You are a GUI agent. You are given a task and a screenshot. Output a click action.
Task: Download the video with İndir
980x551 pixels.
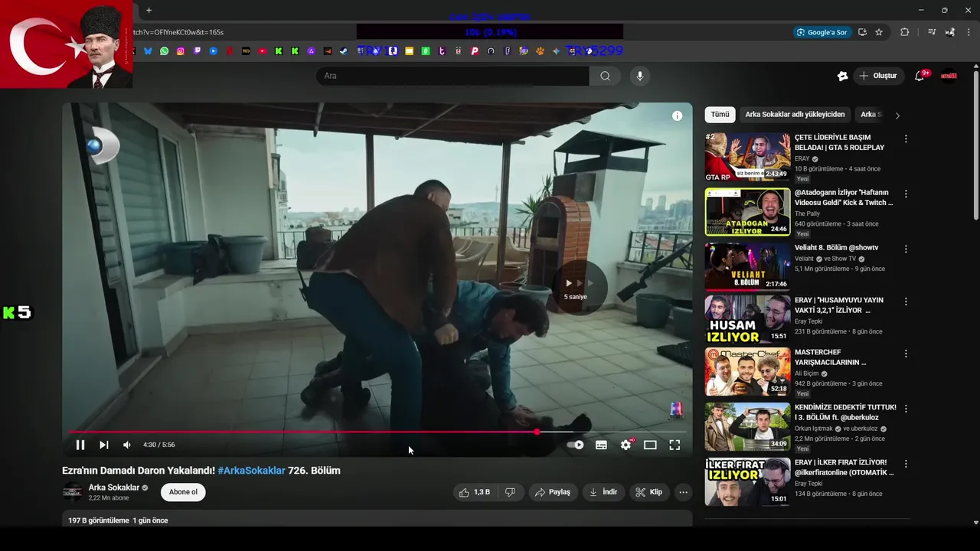[x=603, y=492]
